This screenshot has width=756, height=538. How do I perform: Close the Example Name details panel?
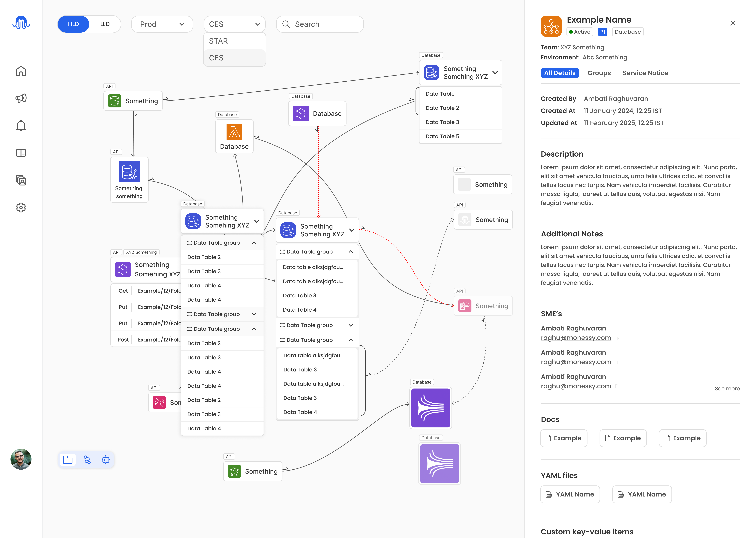(733, 23)
